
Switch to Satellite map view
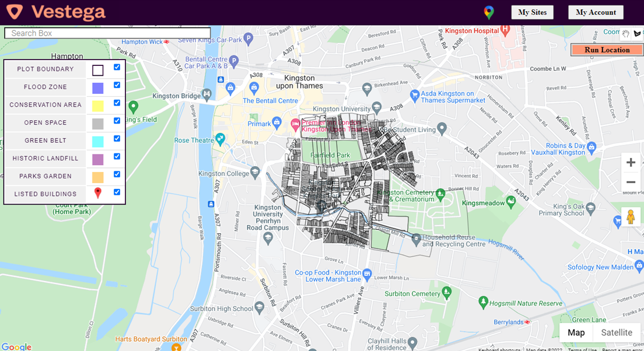coord(617,332)
